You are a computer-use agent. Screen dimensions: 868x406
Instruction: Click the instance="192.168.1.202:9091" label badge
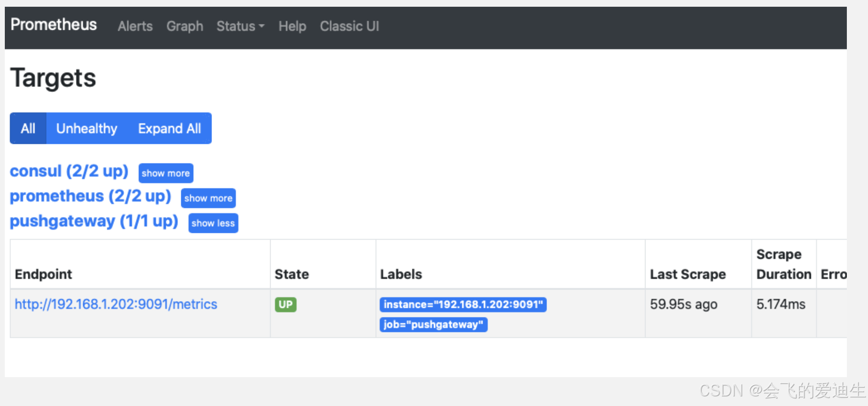coord(463,304)
